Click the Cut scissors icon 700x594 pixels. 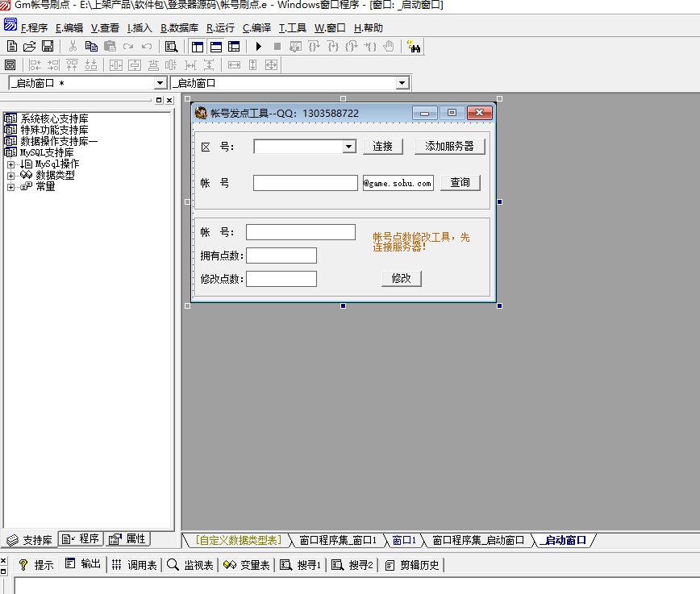pyautogui.click(x=73, y=47)
